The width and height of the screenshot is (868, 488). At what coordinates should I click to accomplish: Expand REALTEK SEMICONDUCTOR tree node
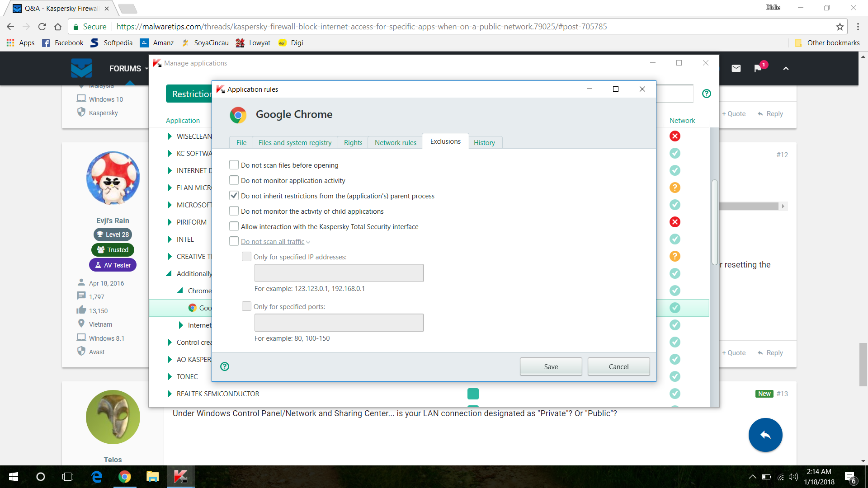pyautogui.click(x=170, y=394)
